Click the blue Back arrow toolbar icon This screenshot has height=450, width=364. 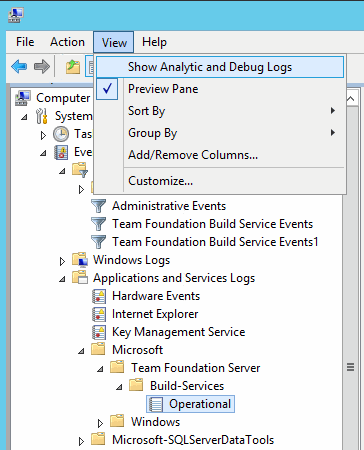19,67
